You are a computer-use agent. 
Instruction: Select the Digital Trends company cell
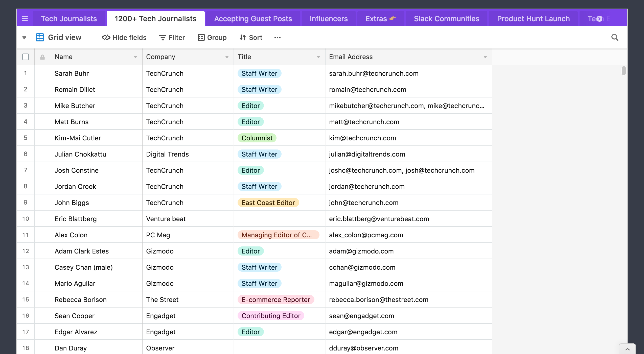point(188,154)
